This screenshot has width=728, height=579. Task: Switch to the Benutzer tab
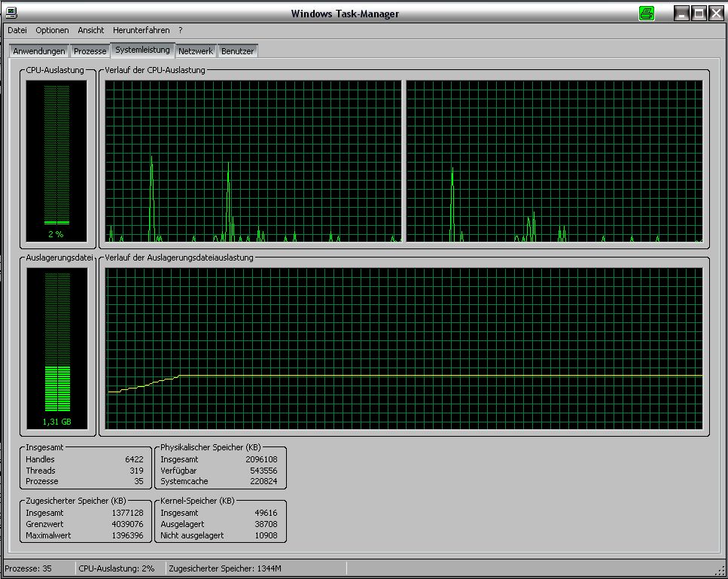(x=237, y=51)
